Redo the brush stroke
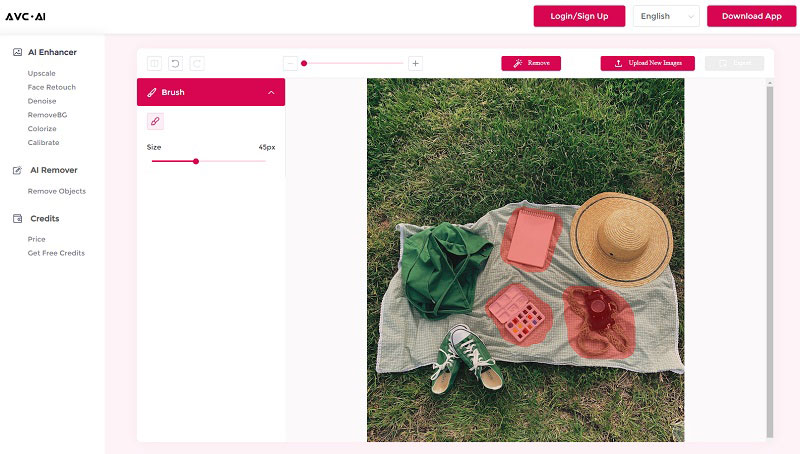The height and width of the screenshot is (454, 800). 197,63
